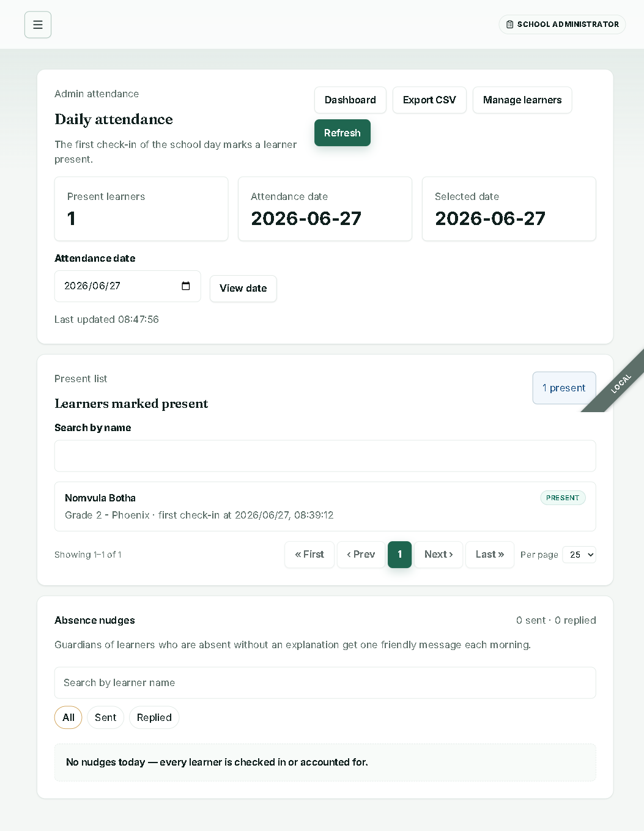The height and width of the screenshot is (831, 644).
Task: Go to the Prev page
Action: coord(361,555)
